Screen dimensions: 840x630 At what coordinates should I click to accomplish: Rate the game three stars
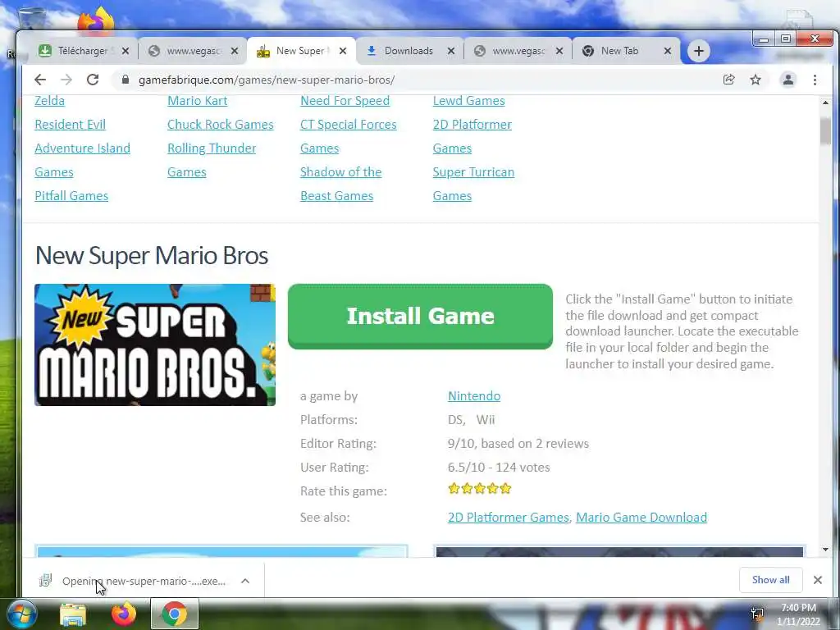479,489
